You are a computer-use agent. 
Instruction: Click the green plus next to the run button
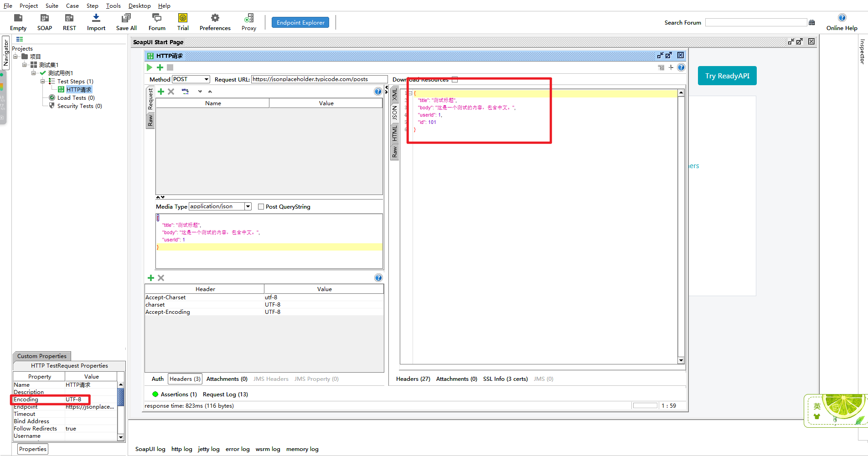point(160,67)
